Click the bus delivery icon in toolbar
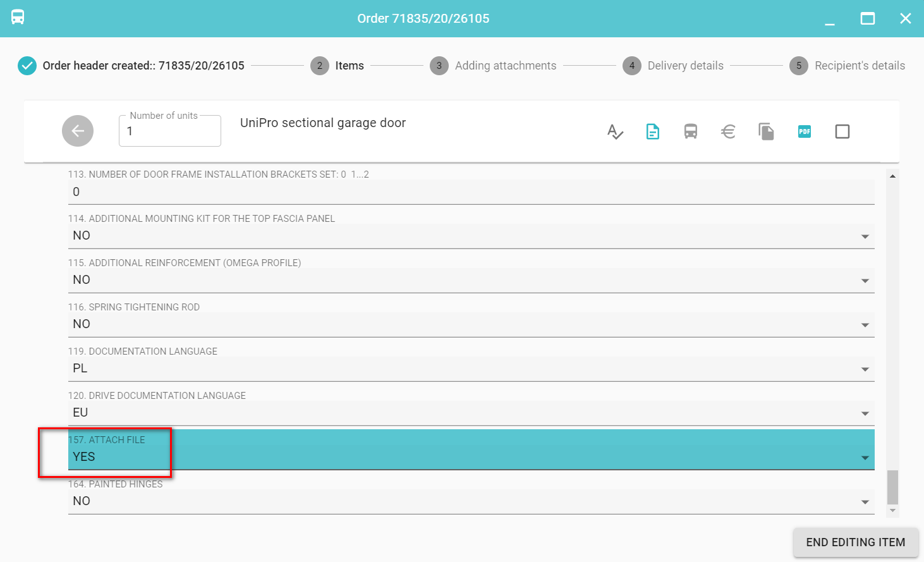This screenshot has width=924, height=562. [x=691, y=131]
